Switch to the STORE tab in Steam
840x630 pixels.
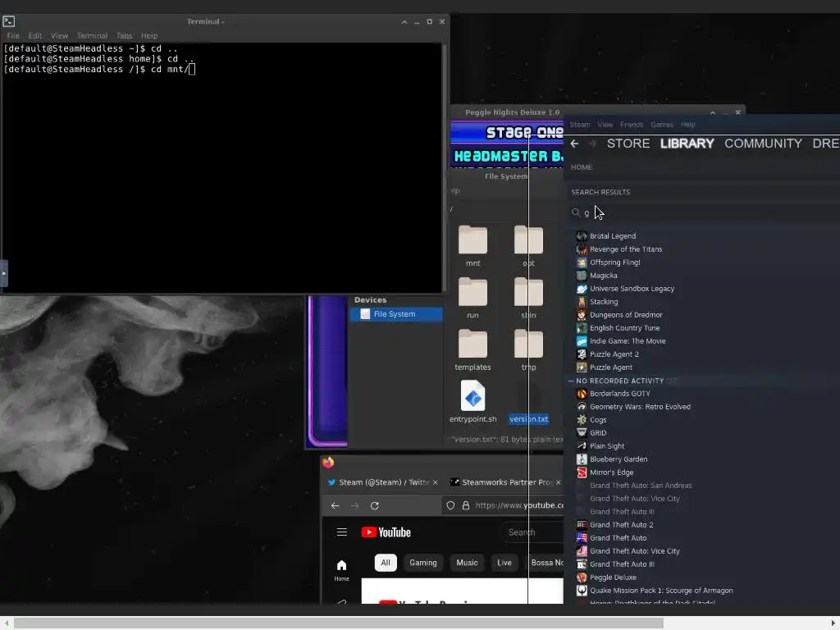[628, 144]
